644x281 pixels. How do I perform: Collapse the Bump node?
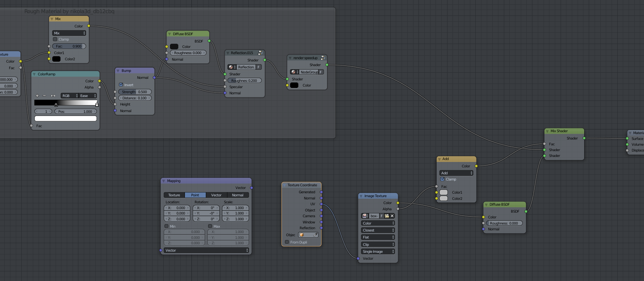click(x=118, y=71)
